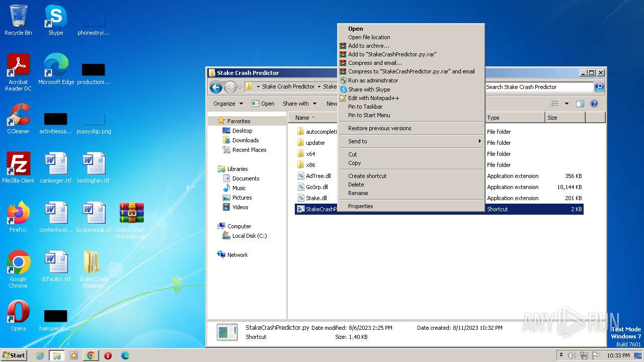Select Downloads in Favorites pane
This screenshot has height=362, width=644.
[246, 140]
